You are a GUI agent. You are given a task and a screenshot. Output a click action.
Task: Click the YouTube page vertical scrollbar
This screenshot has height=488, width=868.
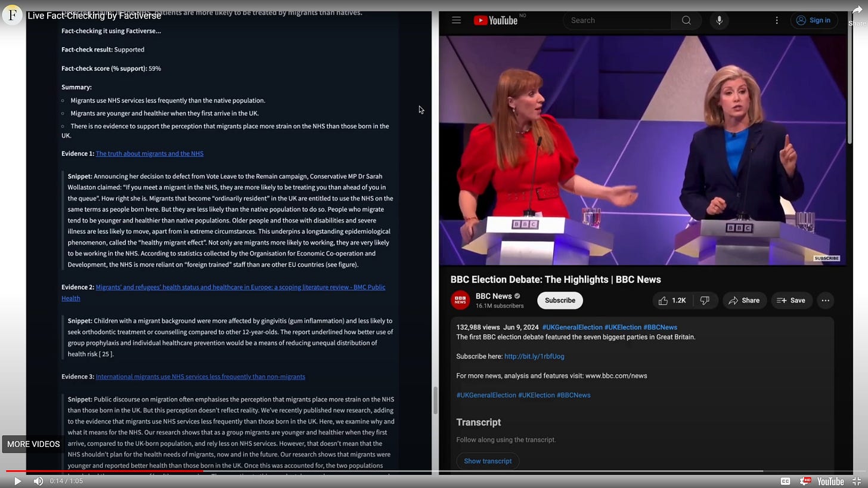click(x=850, y=78)
